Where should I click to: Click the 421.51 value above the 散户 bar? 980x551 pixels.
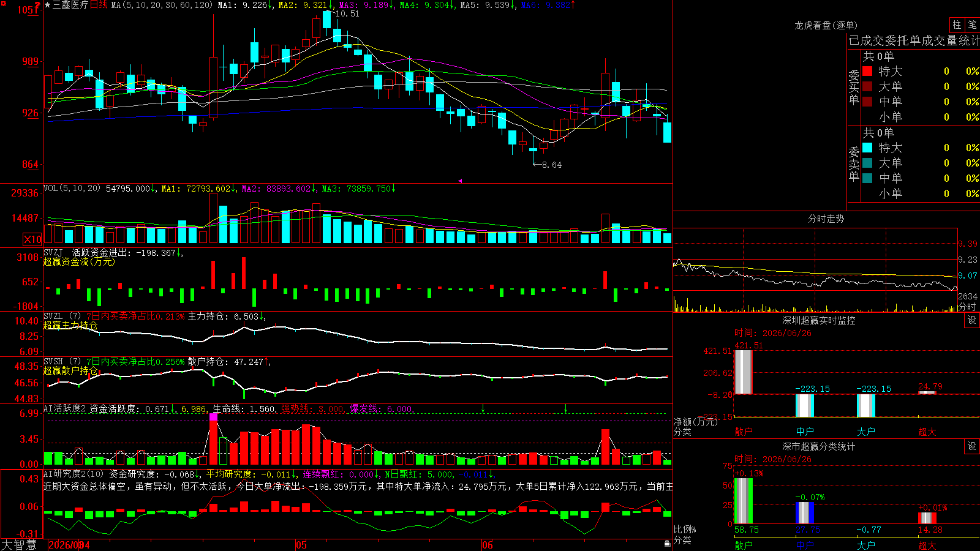[x=749, y=345]
